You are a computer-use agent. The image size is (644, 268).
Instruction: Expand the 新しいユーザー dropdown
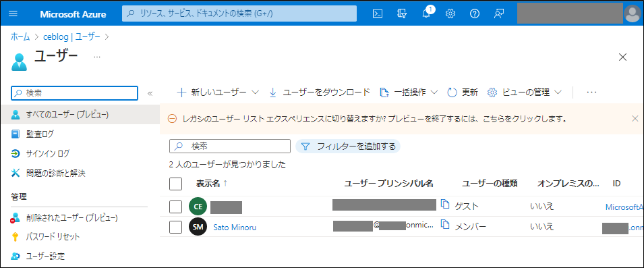pyautogui.click(x=255, y=92)
